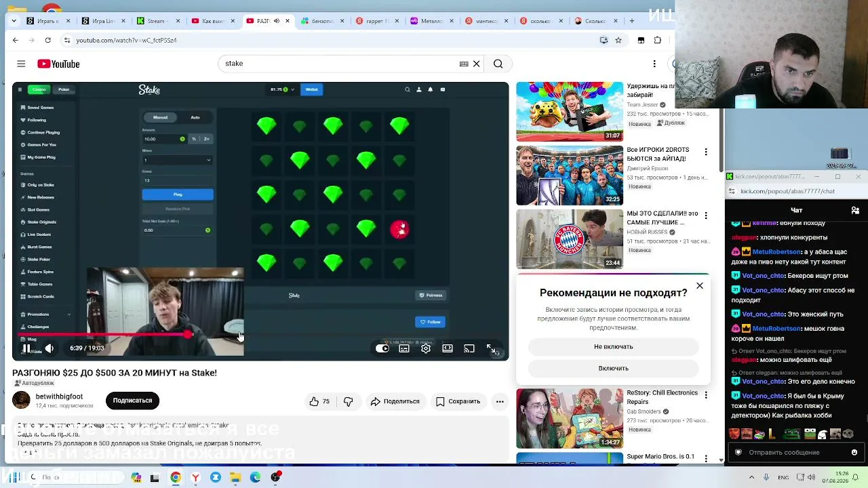Go back to the previous page
The height and width of the screenshot is (488, 868).
[x=16, y=41]
